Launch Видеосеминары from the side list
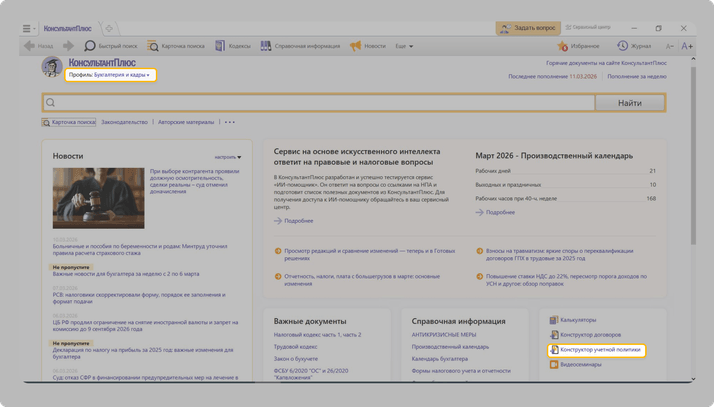 (x=554, y=365)
